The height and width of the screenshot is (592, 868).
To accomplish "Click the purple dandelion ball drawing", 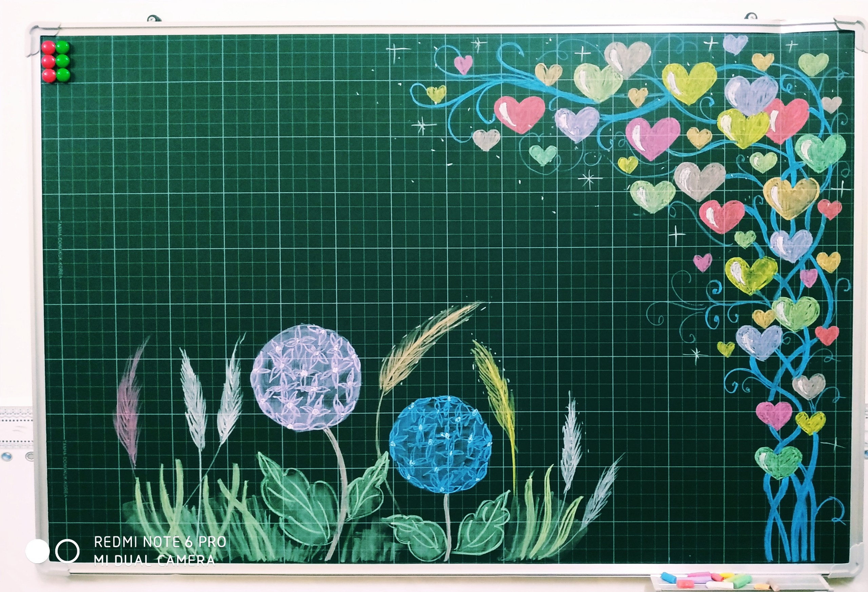I will point(306,378).
